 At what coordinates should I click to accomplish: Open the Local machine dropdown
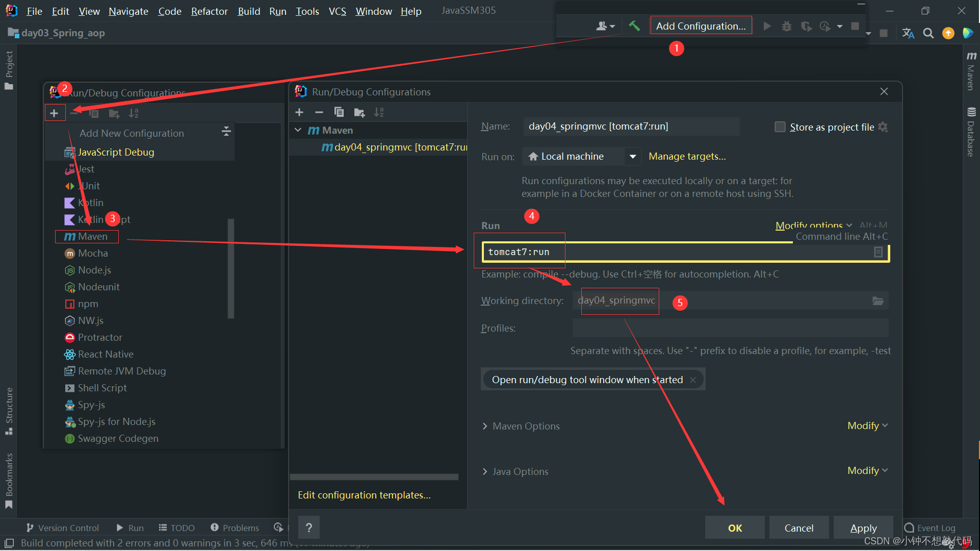coord(633,157)
